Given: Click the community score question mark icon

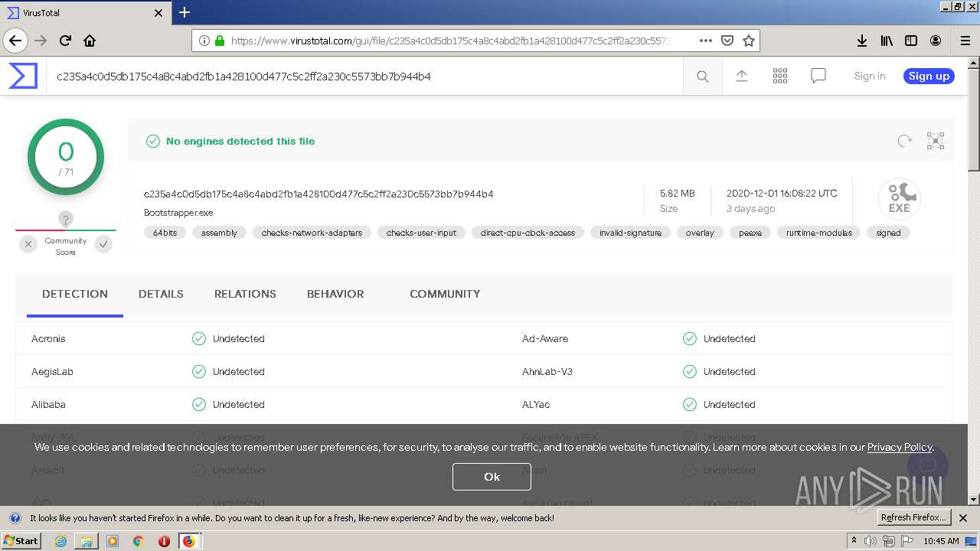Looking at the screenshot, I should coord(66,220).
